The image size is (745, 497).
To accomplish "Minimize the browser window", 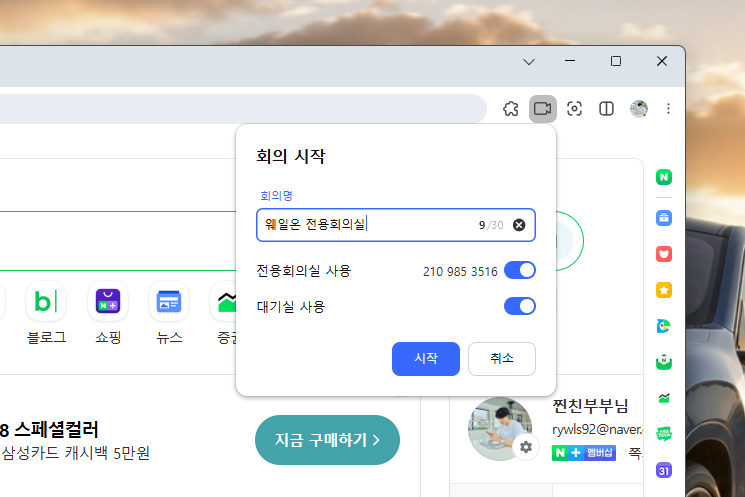I will point(570,61).
